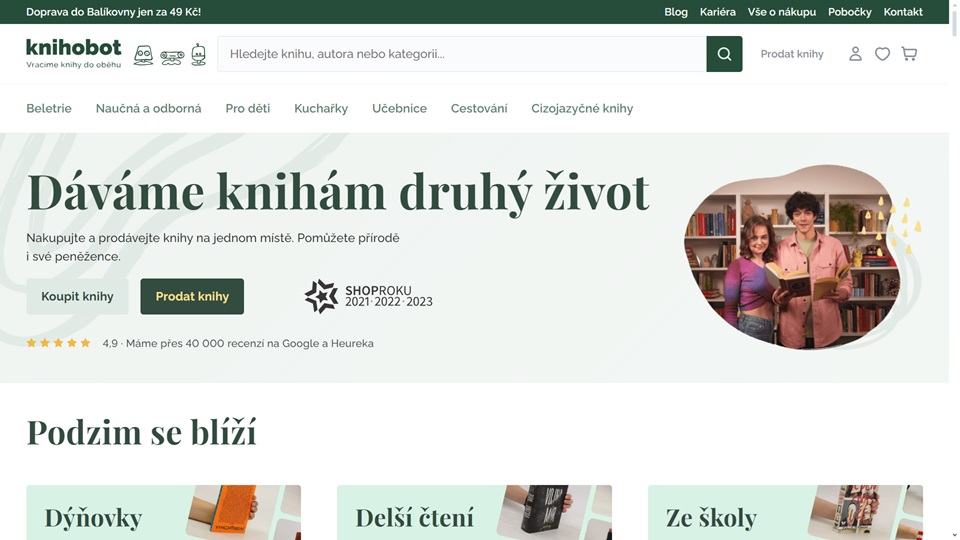Open the Dýňovky collection card

click(163, 512)
